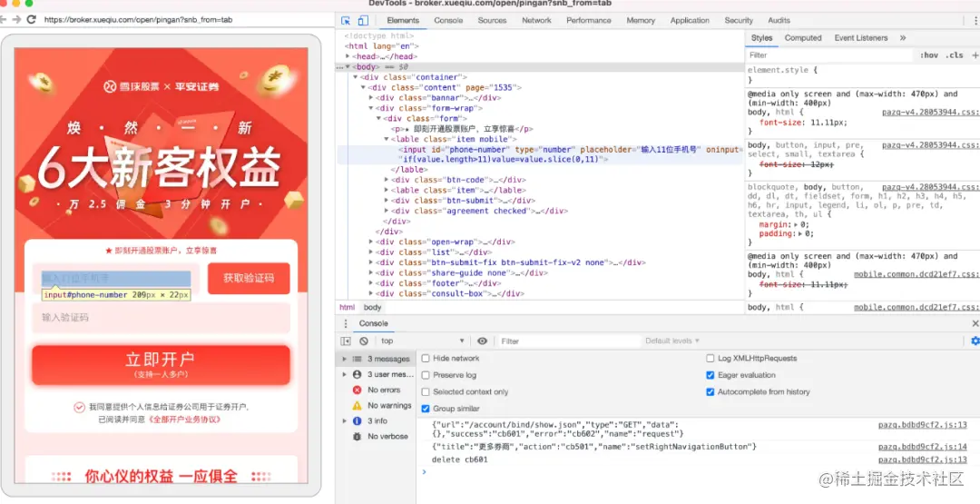Select the '3 messages' sidebar entry
Screen dimensions: 980x504
(377, 359)
